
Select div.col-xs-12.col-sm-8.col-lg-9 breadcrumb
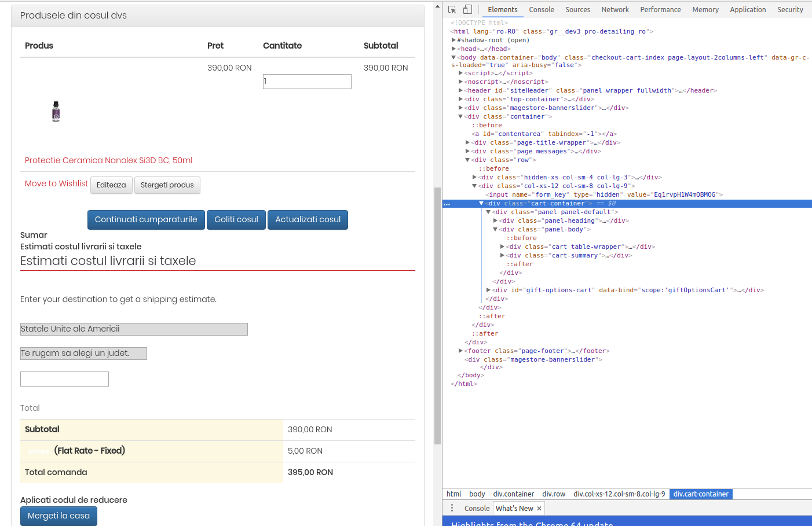tap(619, 494)
